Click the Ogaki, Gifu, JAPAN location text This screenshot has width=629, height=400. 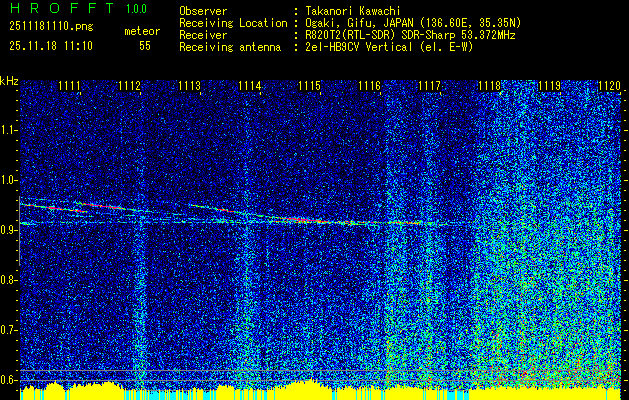pos(413,23)
